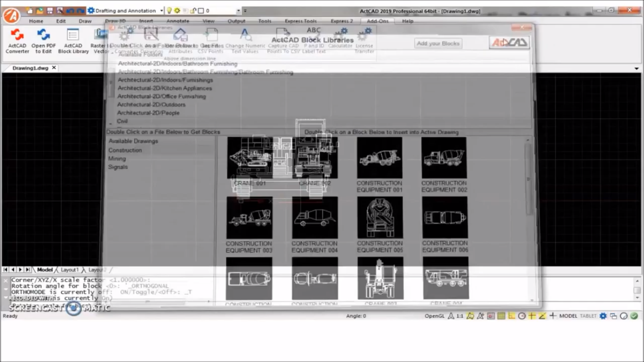The width and height of the screenshot is (644, 362).
Task: Click the ActCAD logo in Block Libraries dialog
Action: click(x=509, y=42)
